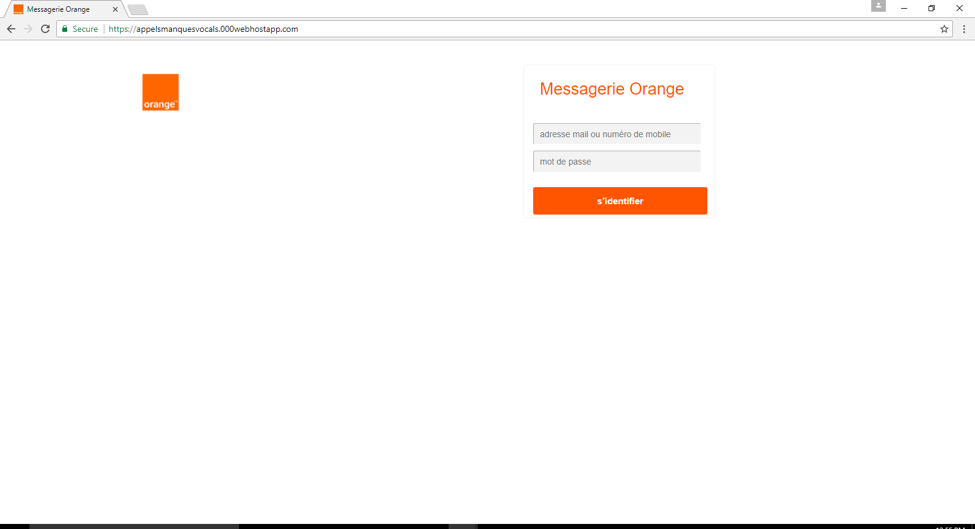Click the address bar URL

click(x=203, y=29)
